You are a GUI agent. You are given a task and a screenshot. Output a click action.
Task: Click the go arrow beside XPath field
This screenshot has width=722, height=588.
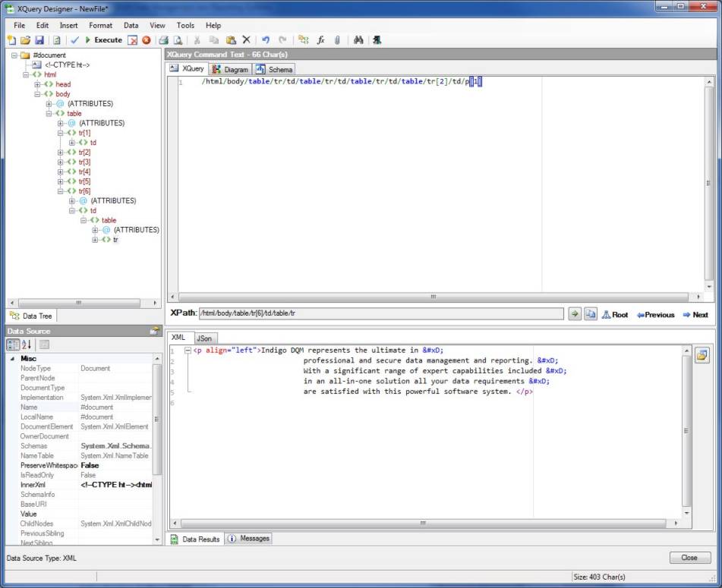point(575,314)
